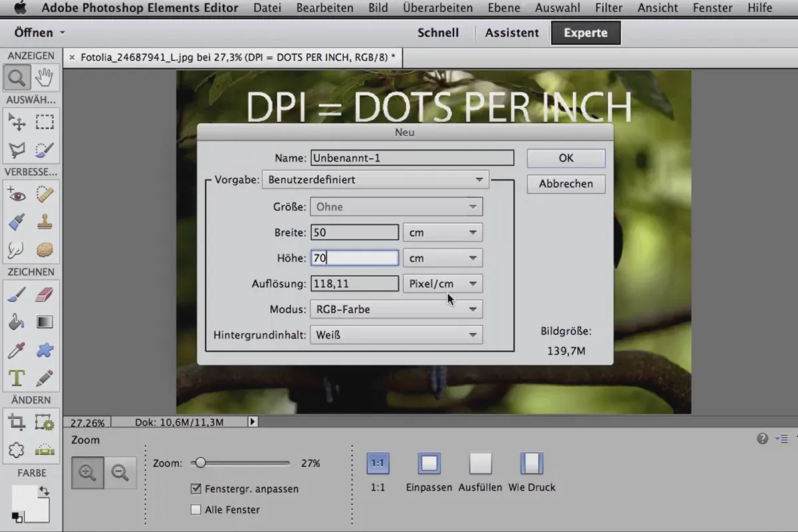Disable Fenstergr. anpassen checkbox

pyautogui.click(x=196, y=488)
